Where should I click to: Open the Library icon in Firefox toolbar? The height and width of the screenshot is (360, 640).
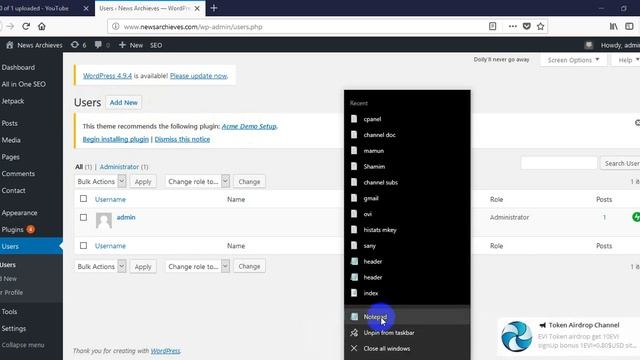[613, 27]
